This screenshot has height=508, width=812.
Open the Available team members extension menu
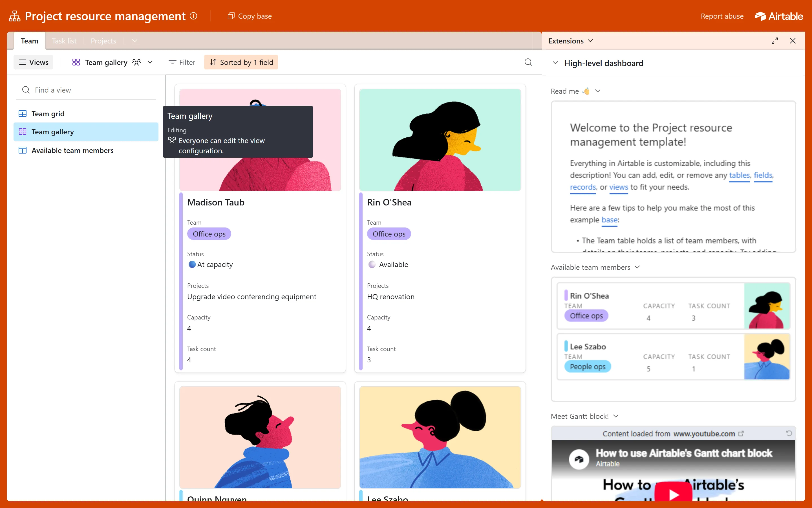[637, 267]
